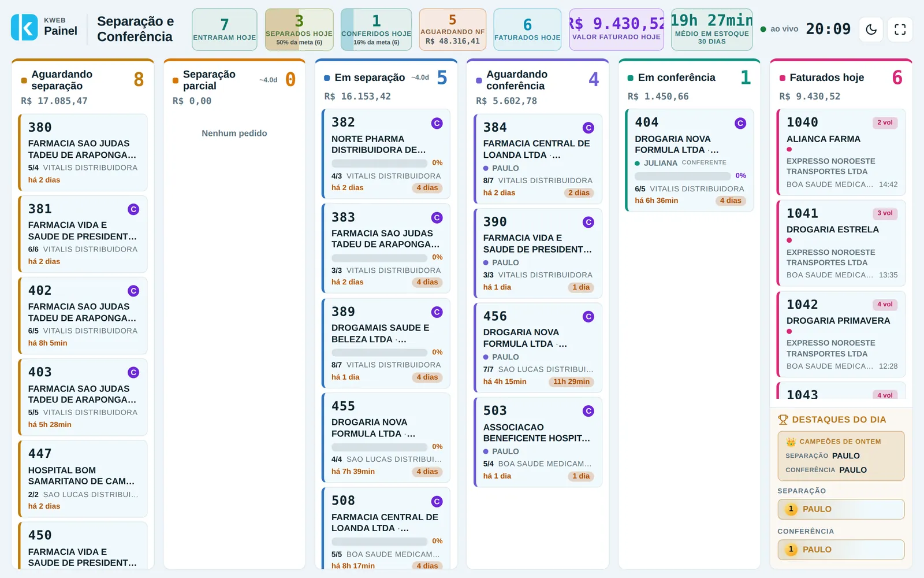This screenshot has height=578, width=924.
Task: Open order card 380 Farmacia Sao Judas
Action: point(83,153)
